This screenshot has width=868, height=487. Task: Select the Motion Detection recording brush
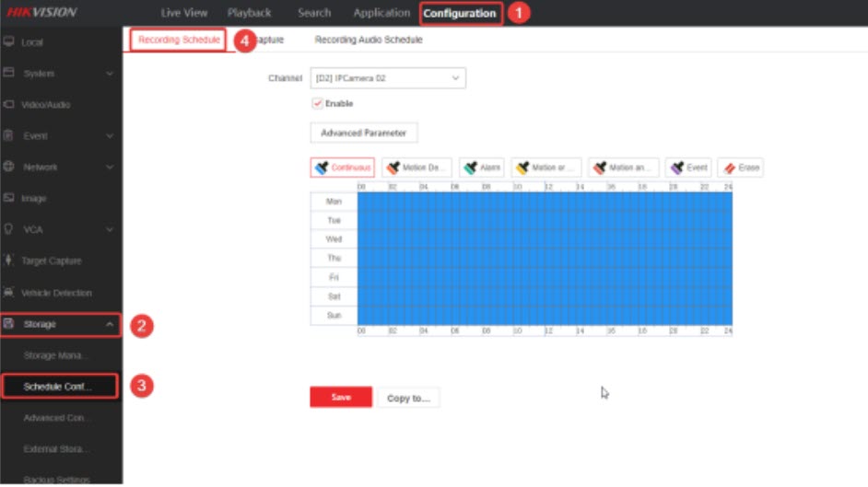click(417, 168)
